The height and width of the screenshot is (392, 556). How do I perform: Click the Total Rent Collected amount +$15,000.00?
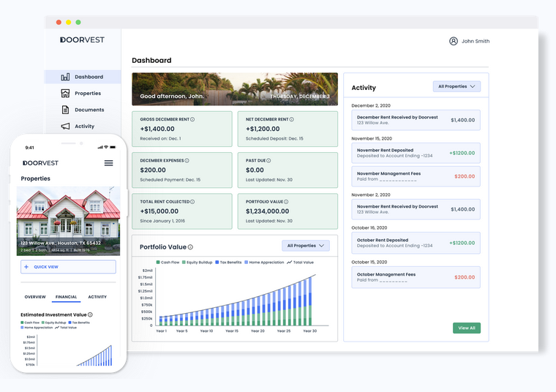pyautogui.click(x=159, y=211)
